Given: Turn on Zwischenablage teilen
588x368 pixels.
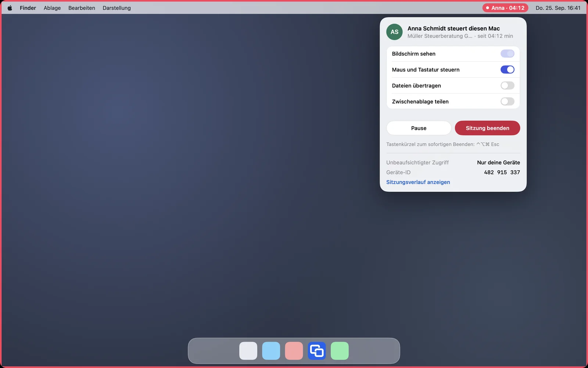Looking at the screenshot, I should [508, 102].
